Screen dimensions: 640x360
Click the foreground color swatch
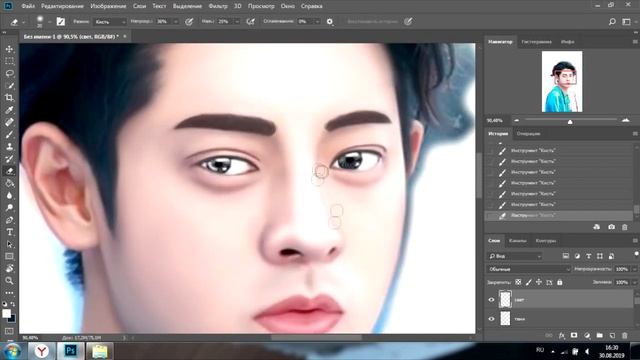tap(6, 313)
